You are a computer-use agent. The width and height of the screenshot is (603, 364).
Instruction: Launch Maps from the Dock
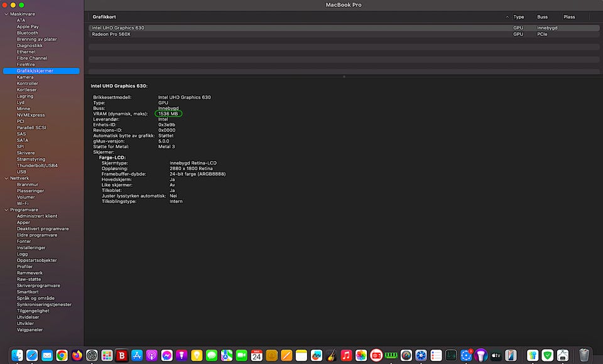click(227, 356)
